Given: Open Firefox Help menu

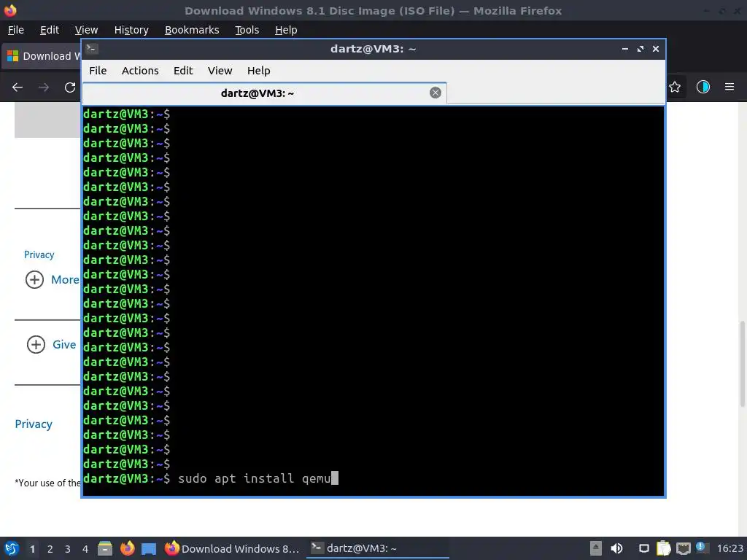Looking at the screenshot, I should [x=286, y=30].
